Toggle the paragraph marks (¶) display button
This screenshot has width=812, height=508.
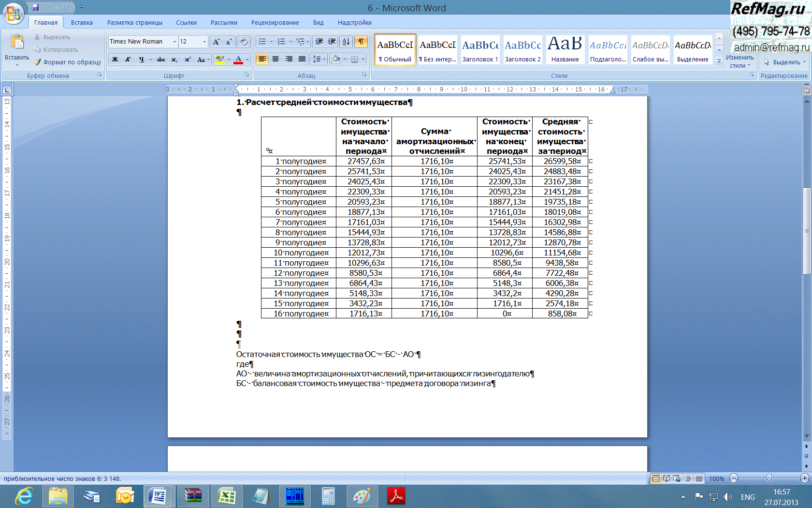point(361,42)
